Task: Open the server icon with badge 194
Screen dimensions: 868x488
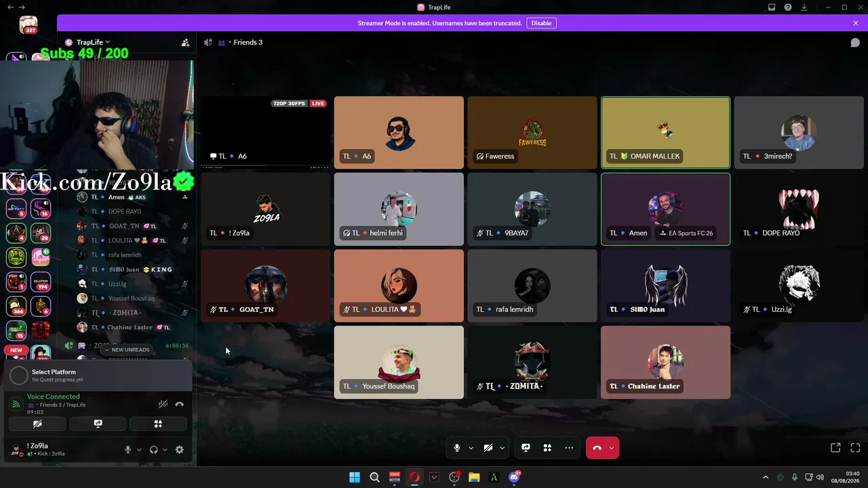Action: (x=41, y=283)
